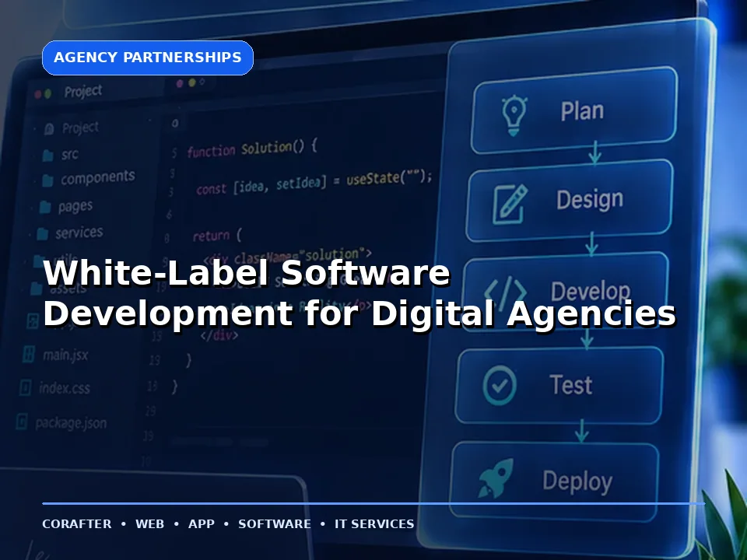This screenshot has height=560, width=747.
Task: Click the arrow between Plan and Design
Action: 594,152
